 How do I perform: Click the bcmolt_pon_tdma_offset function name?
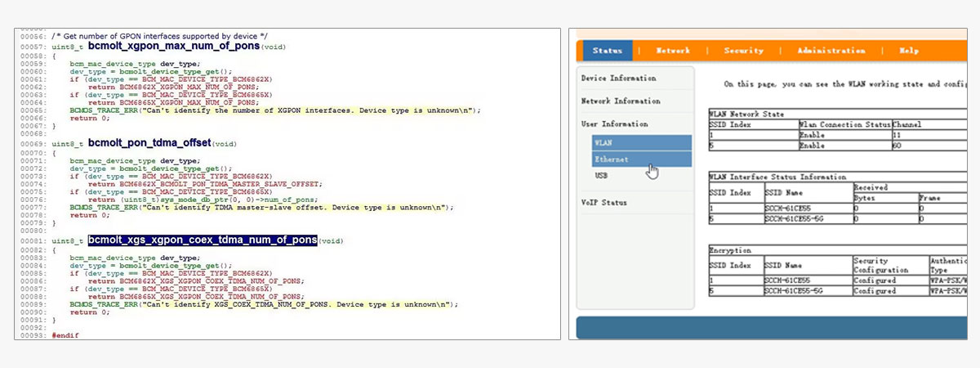[149, 143]
